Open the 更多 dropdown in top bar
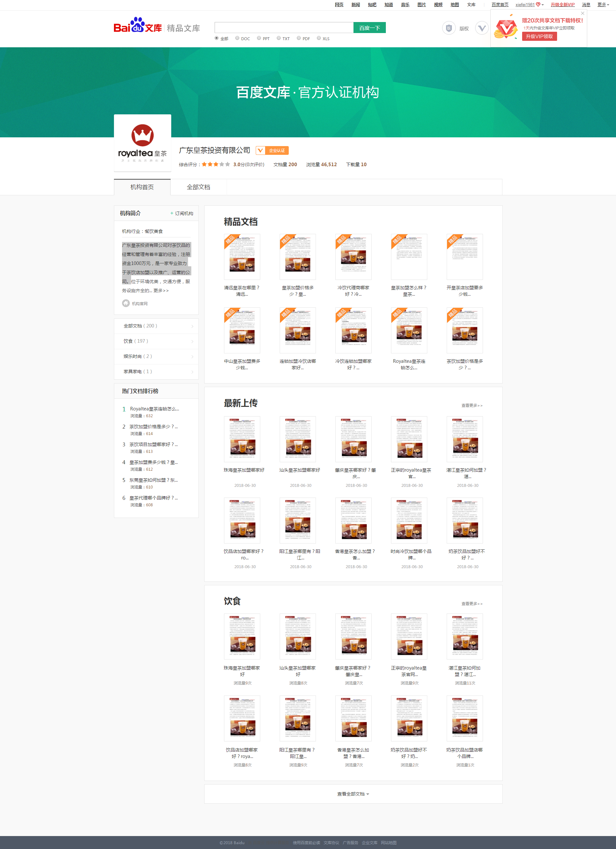616x849 pixels. [x=603, y=5]
